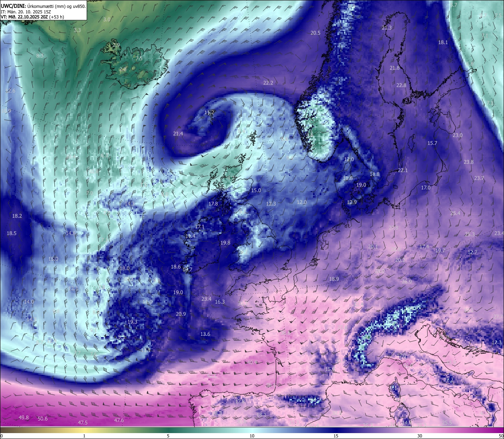Click the 50.6 value at the bottom left

click(43, 419)
